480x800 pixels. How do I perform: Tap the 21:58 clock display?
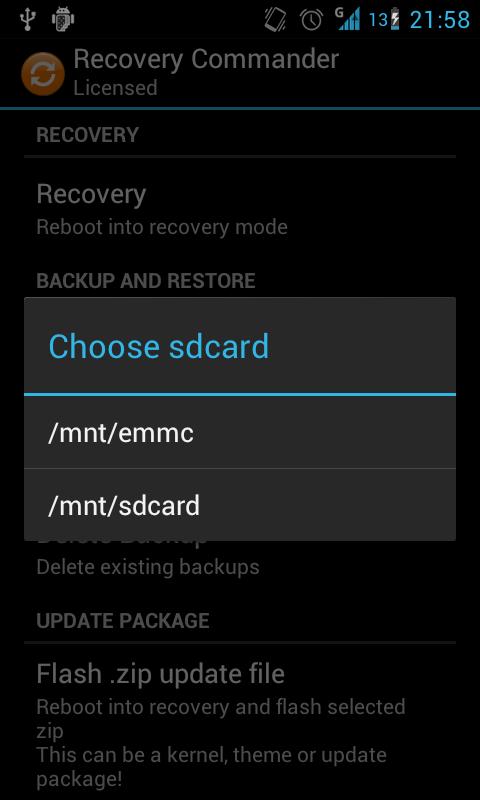[440, 20]
